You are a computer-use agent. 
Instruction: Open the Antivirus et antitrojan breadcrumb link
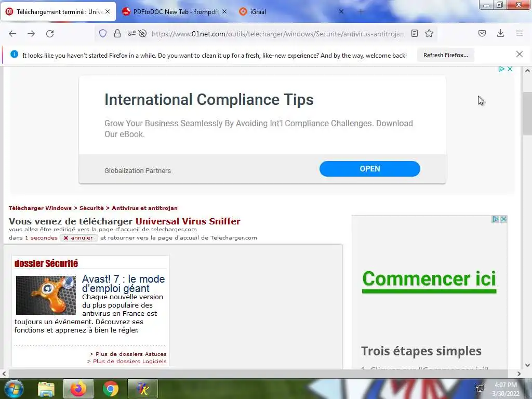tap(144, 208)
